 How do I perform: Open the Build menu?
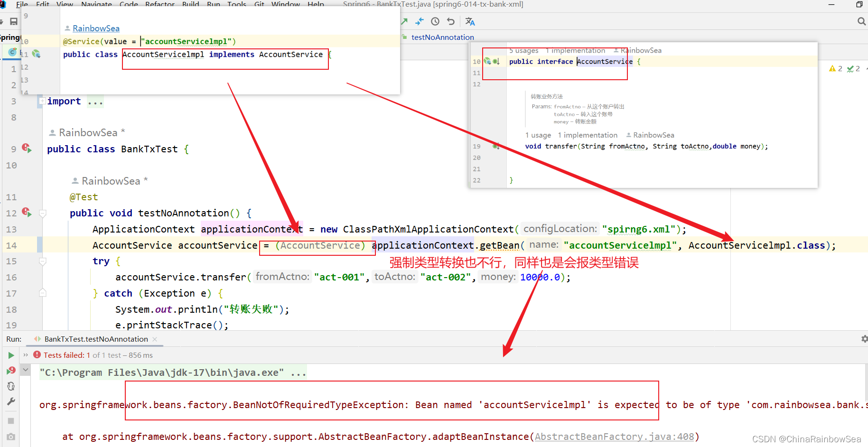[x=190, y=4]
